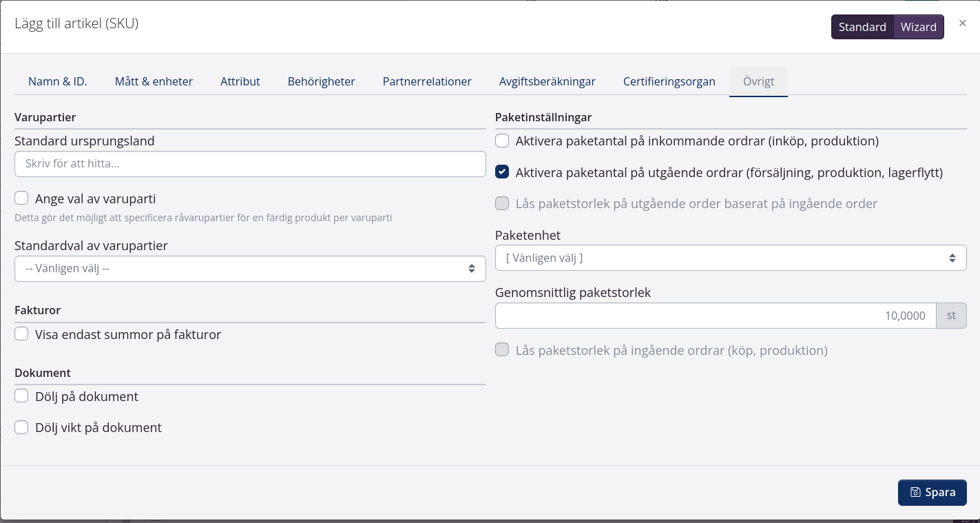Open the Behörigheter tab
Image resolution: width=980 pixels, height=523 pixels.
[x=321, y=81]
